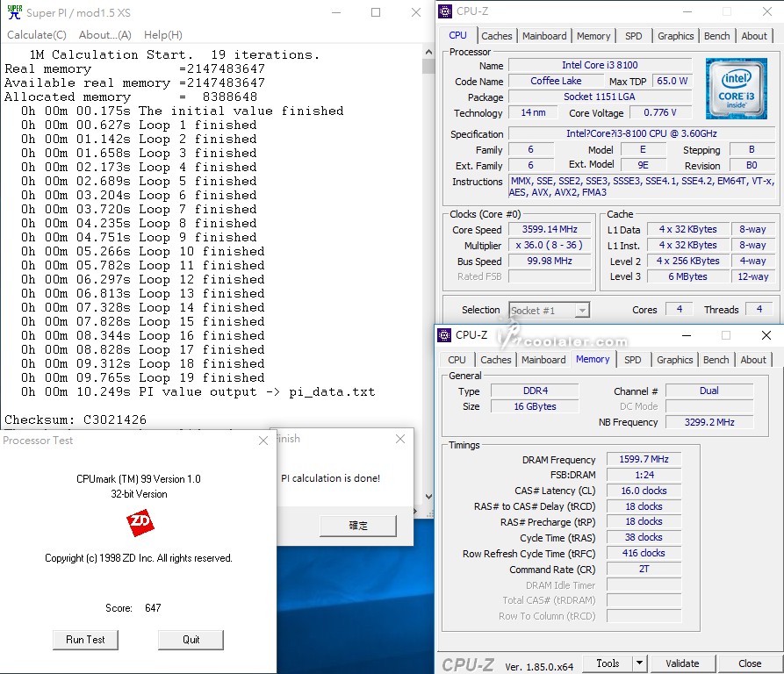Image resolution: width=784 pixels, height=674 pixels.
Task: Click the Intel Core i3 logo image
Action: 736,89
